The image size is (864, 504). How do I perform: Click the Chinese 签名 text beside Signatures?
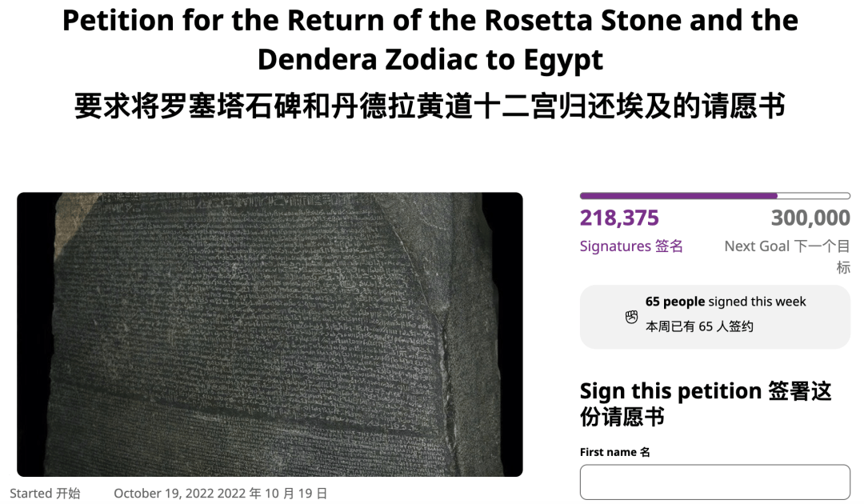point(670,246)
